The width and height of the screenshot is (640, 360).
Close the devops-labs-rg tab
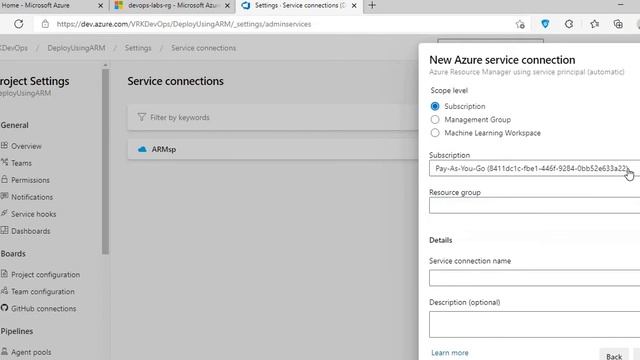pyautogui.click(x=227, y=6)
